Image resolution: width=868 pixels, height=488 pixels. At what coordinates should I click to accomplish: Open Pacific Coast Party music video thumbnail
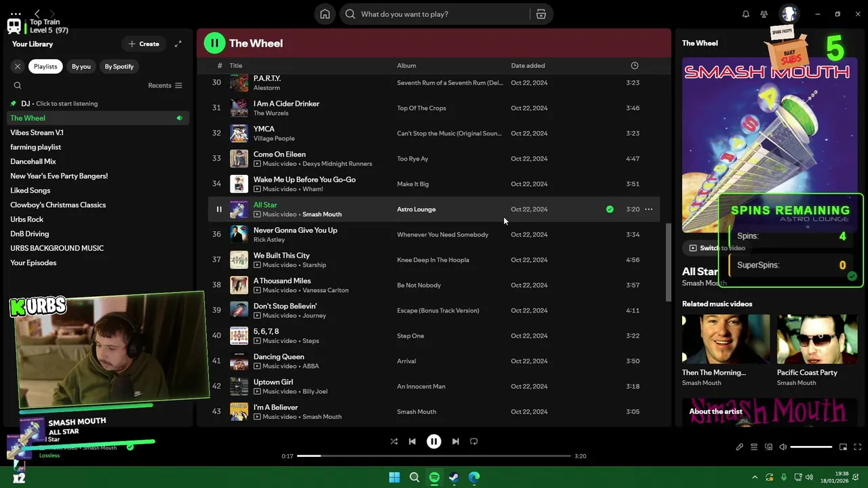(817, 339)
